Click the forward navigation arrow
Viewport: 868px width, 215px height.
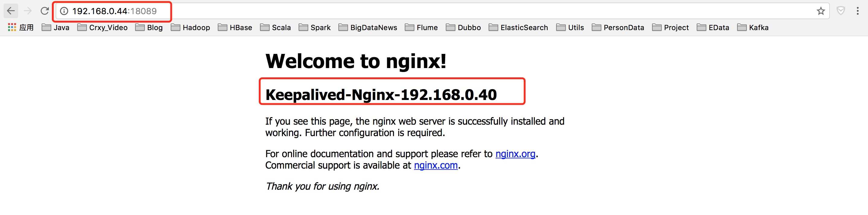coord(28,11)
